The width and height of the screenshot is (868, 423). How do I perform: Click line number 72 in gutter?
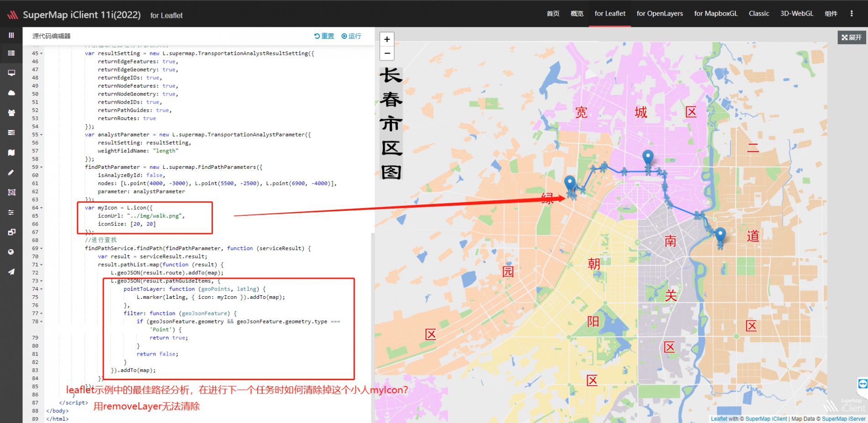point(35,273)
